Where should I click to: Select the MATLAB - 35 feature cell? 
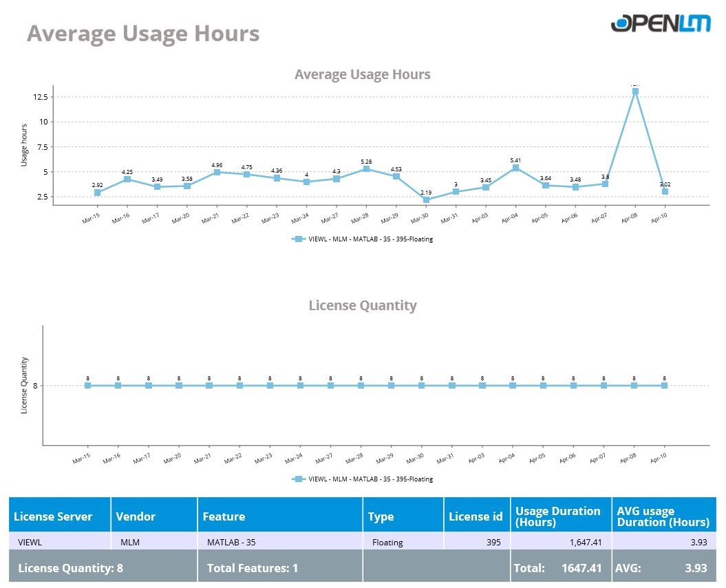(231, 542)
